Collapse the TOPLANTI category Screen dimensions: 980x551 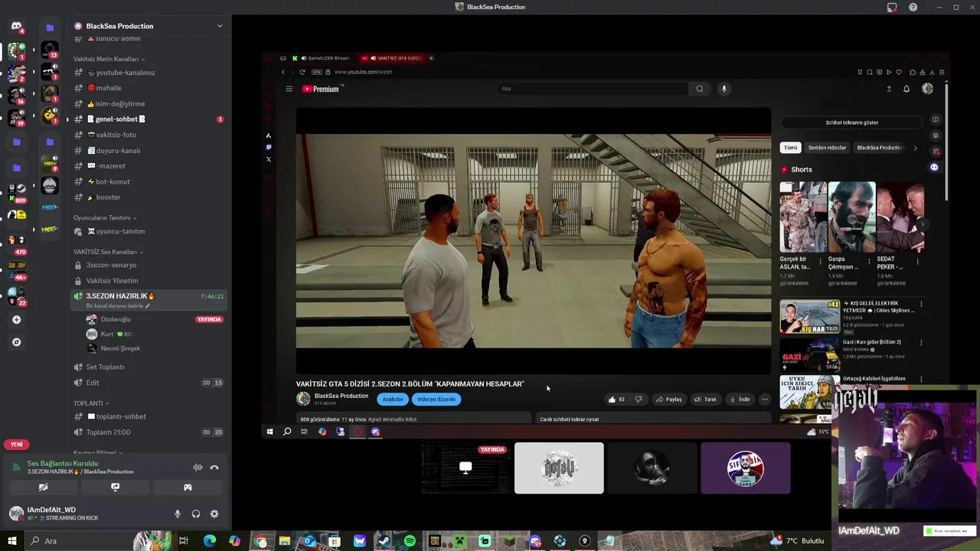(x=90, y=403)
